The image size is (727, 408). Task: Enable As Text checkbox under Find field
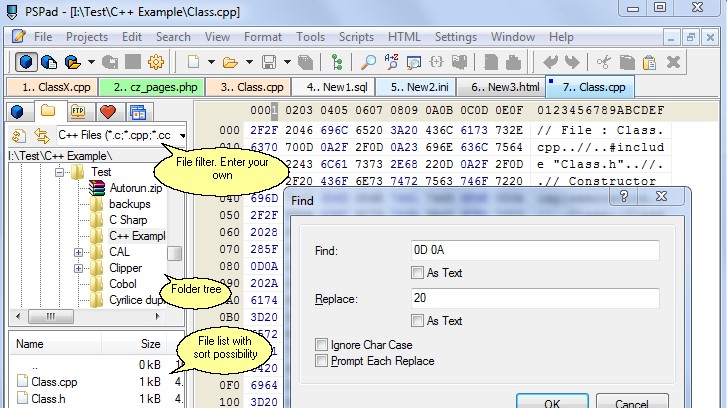click(417, 273)
